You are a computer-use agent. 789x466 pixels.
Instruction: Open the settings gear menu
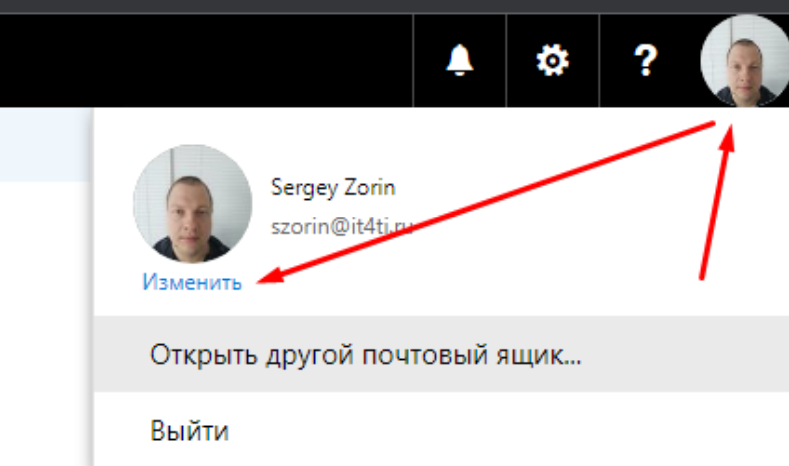click(x=553, y=60)
